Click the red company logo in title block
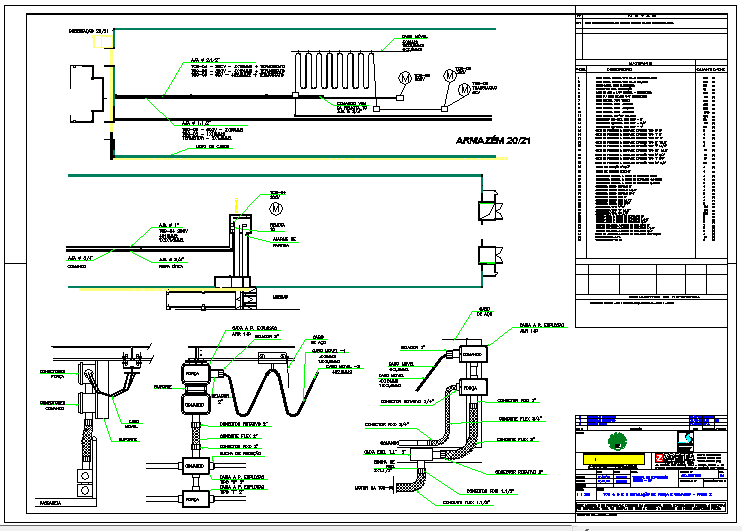 coord(659,458)
